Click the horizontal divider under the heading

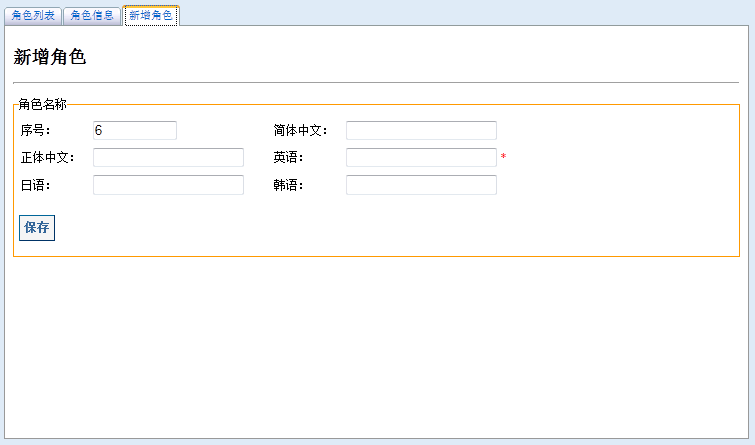(x=376, y=83)
